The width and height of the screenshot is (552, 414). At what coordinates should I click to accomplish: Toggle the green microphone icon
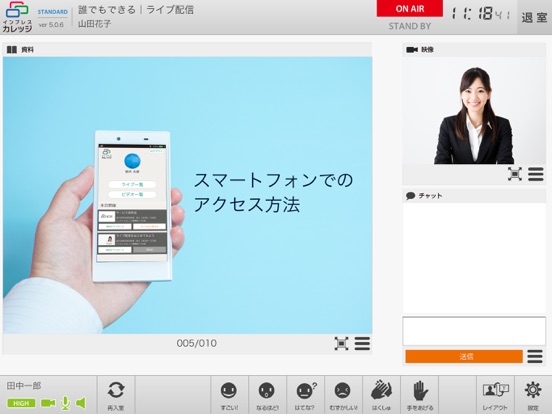coord(65,403)
